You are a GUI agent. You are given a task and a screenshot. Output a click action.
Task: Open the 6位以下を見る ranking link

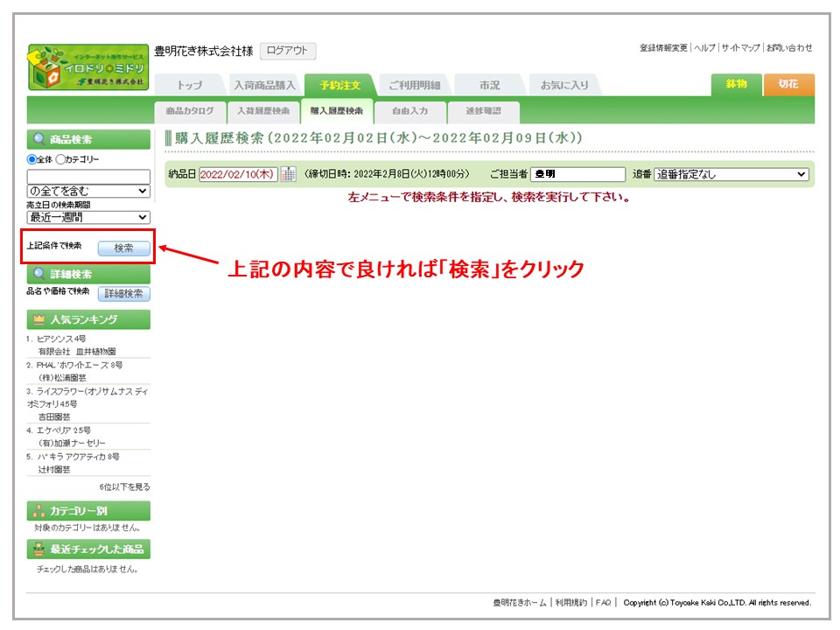tap(124, 486)
